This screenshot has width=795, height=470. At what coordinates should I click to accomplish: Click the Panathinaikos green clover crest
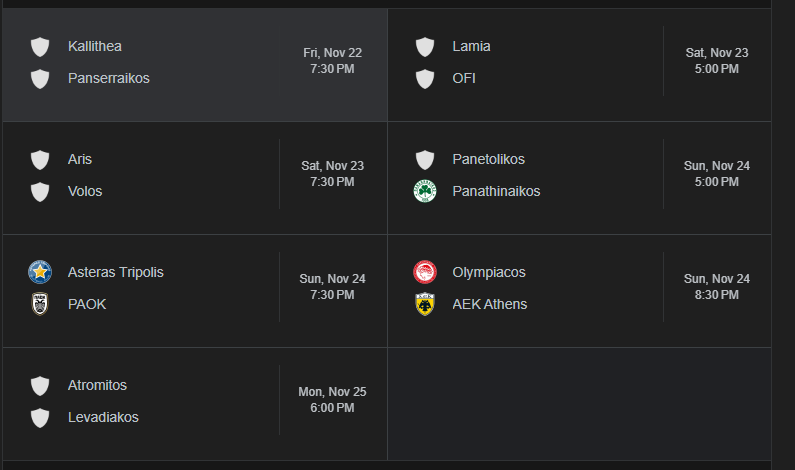[x=425, y=191]
